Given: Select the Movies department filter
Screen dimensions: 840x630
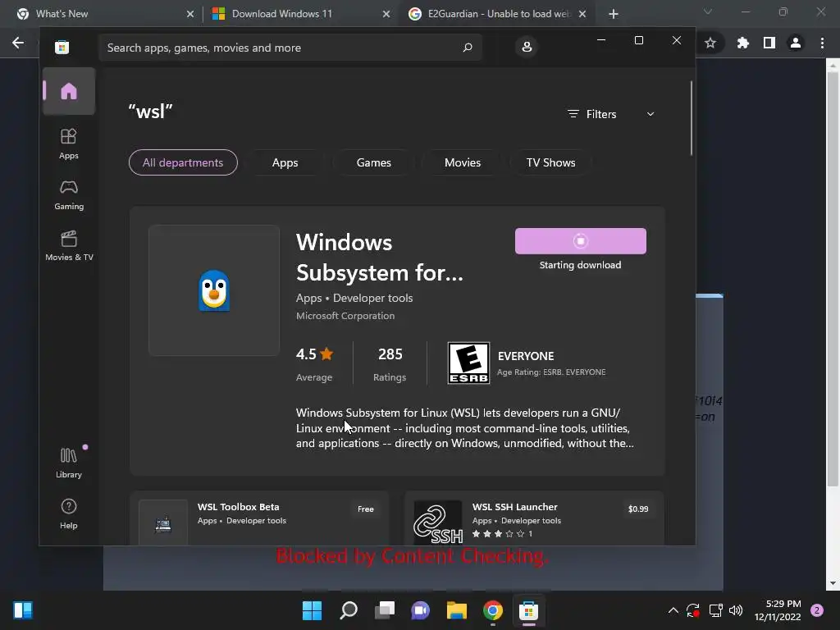Looking at the screenshot, I should pos(463,162).
